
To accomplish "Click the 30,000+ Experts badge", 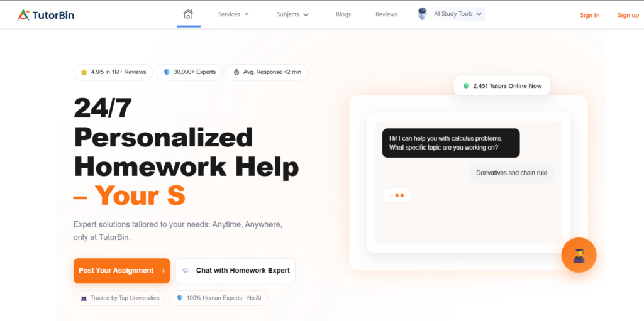I will [x=189, y=72].
